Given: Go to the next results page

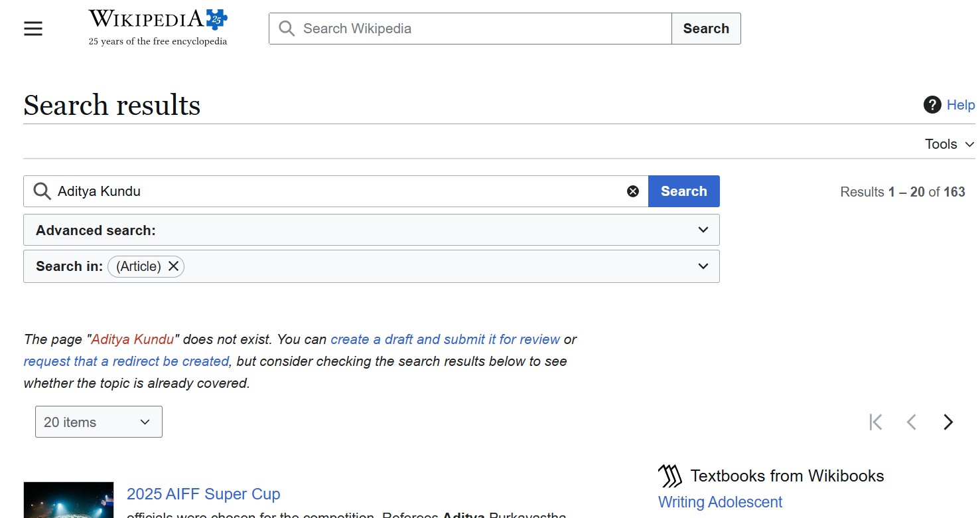Looking at the screenshot, I should 948,422.
